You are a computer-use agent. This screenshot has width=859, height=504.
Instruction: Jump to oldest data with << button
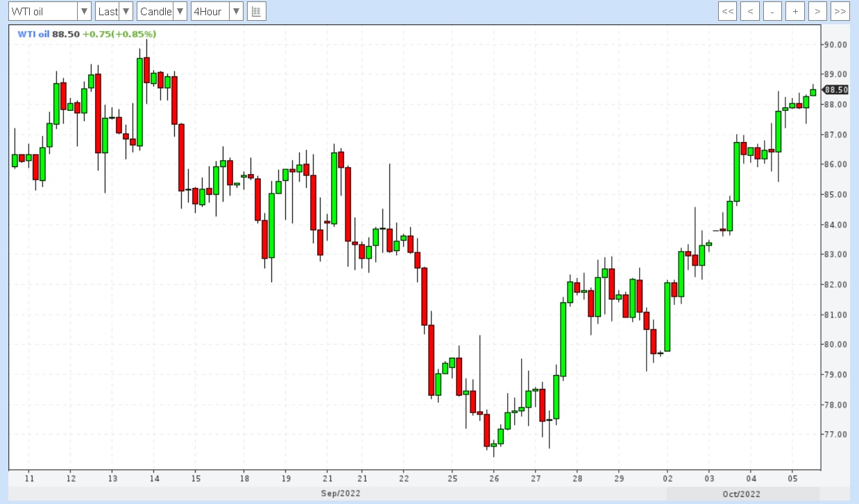point(727,11)
